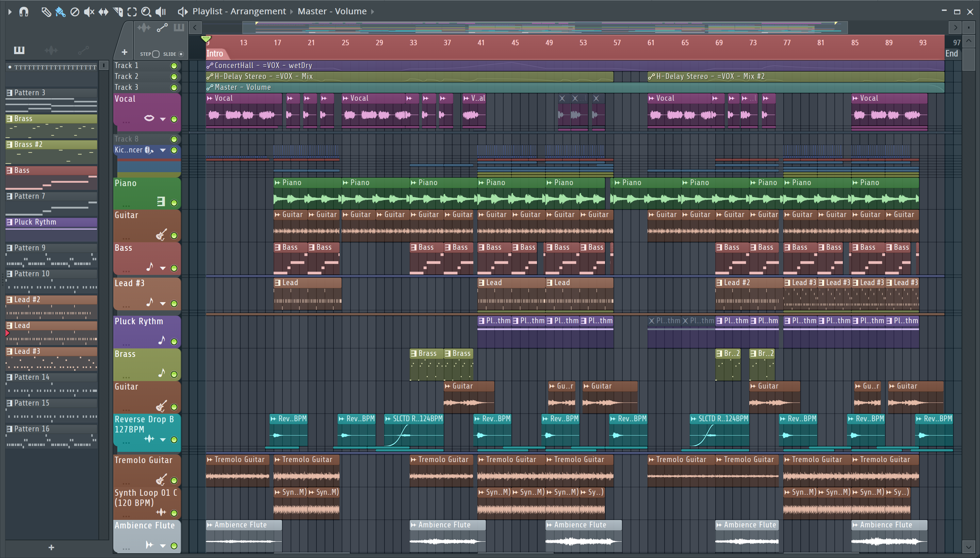Show automation clips in the picker panel

83,50
